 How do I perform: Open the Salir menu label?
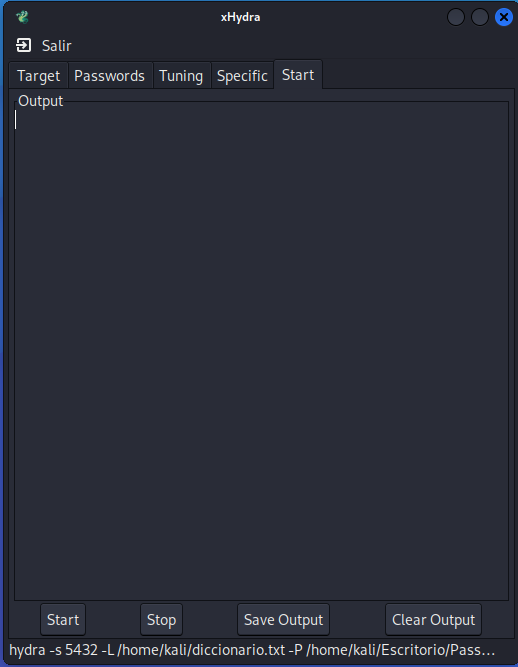pos(57,46)
